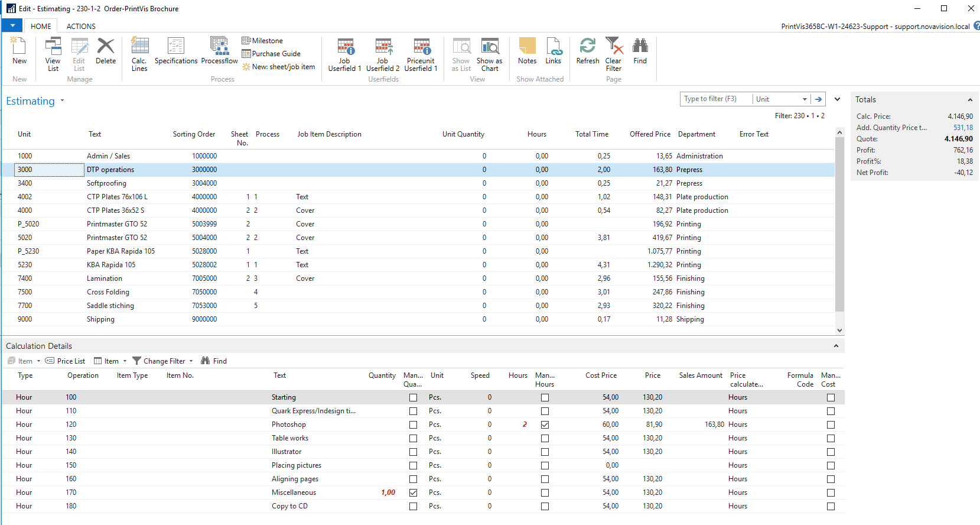This screenshot has width=980, height=525.
Task: Click New: sheet/job item
Action: [278, 67]
